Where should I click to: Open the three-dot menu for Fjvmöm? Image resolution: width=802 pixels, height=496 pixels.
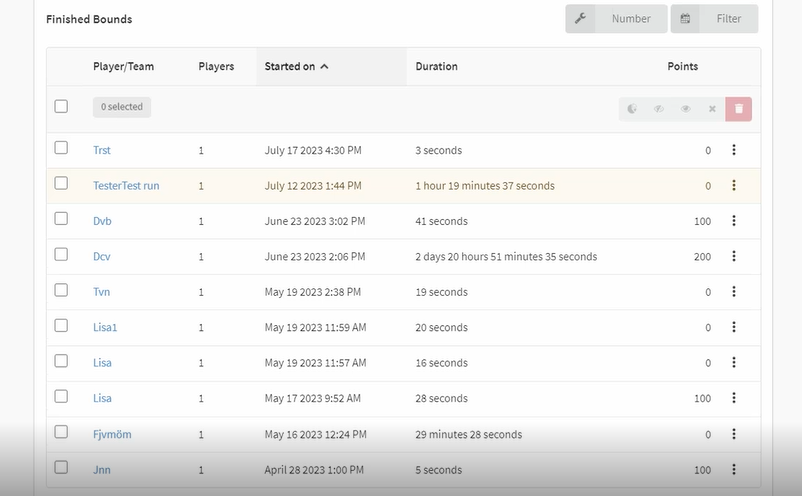click(734, 434)
